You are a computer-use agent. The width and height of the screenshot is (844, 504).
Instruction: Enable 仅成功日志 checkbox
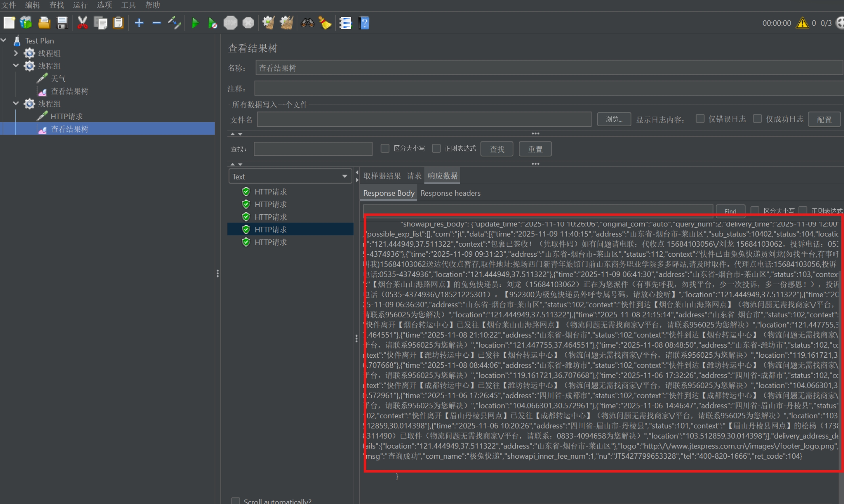(757, 119)
